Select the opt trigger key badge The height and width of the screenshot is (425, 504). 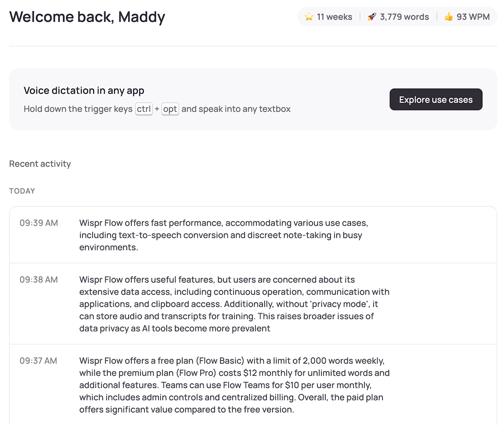(x=170, y=109)
